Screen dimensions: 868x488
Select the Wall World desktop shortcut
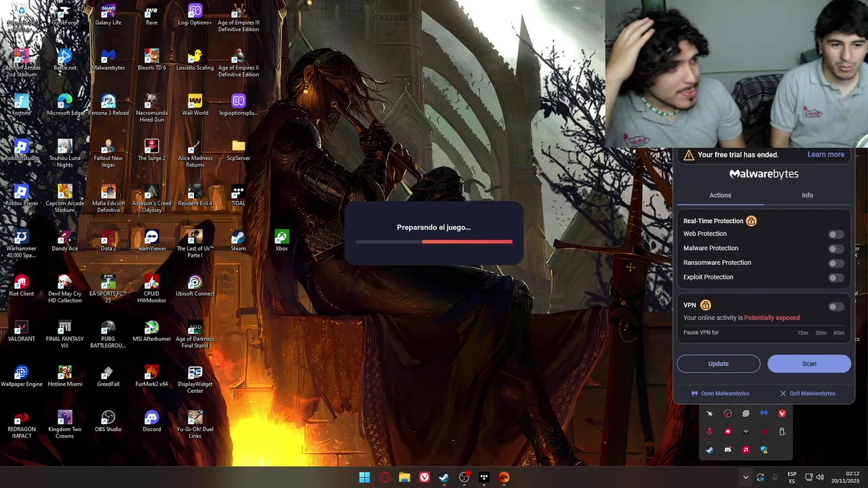pos(195,105)
